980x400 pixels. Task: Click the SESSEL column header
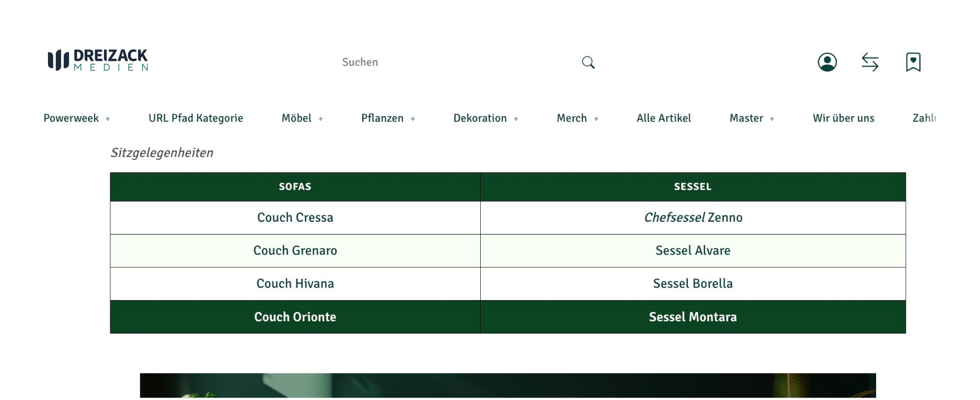click(693, 187)
